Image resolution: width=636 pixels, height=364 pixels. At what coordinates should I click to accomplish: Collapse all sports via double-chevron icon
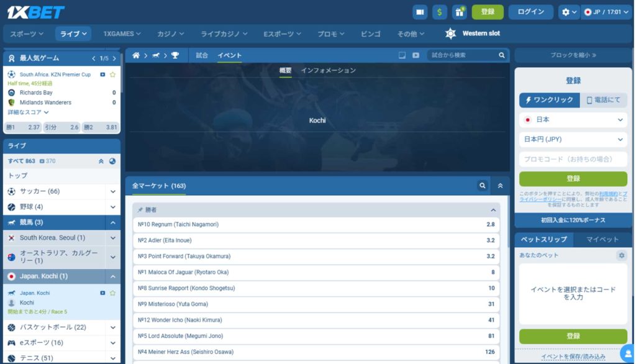tap(101, 161)
